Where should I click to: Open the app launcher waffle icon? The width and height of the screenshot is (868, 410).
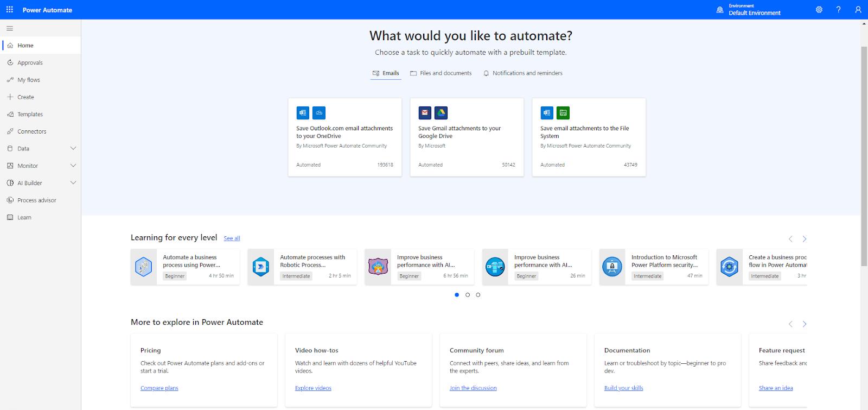pyautogui.click(x=10, y=10)
